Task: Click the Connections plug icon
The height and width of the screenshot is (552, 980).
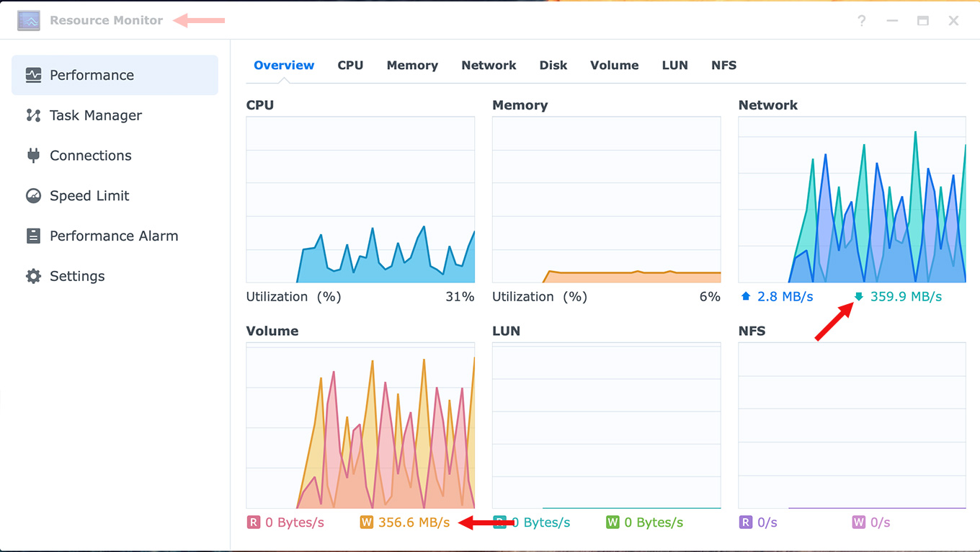Action: (x=33, y=156)
